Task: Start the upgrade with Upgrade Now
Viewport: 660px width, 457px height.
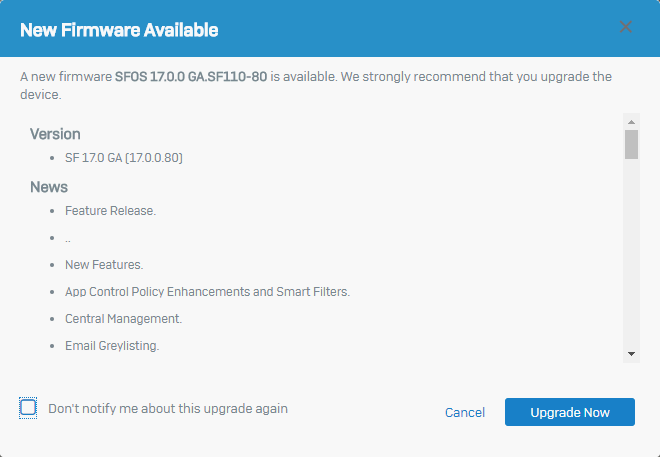Action: coord(570,412)
